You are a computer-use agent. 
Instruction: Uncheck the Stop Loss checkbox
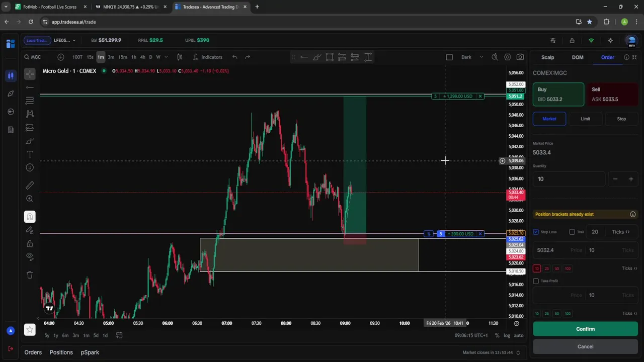tap(536, 232)
